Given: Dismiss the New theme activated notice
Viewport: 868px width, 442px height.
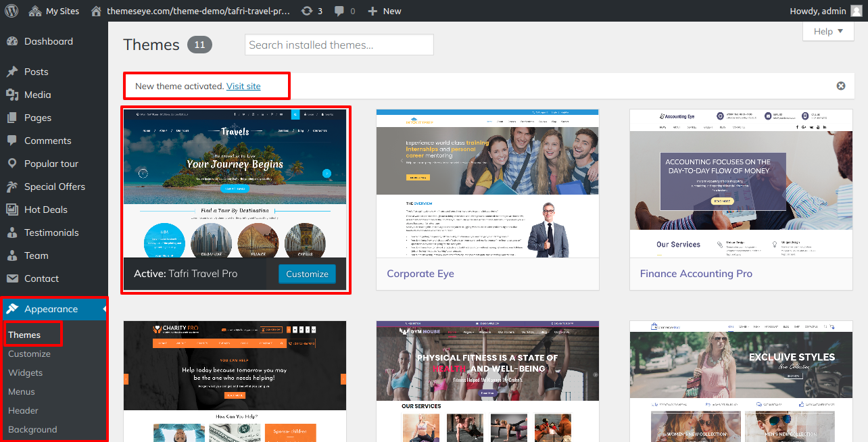Looking at the screenshot, I should (841, 86).
